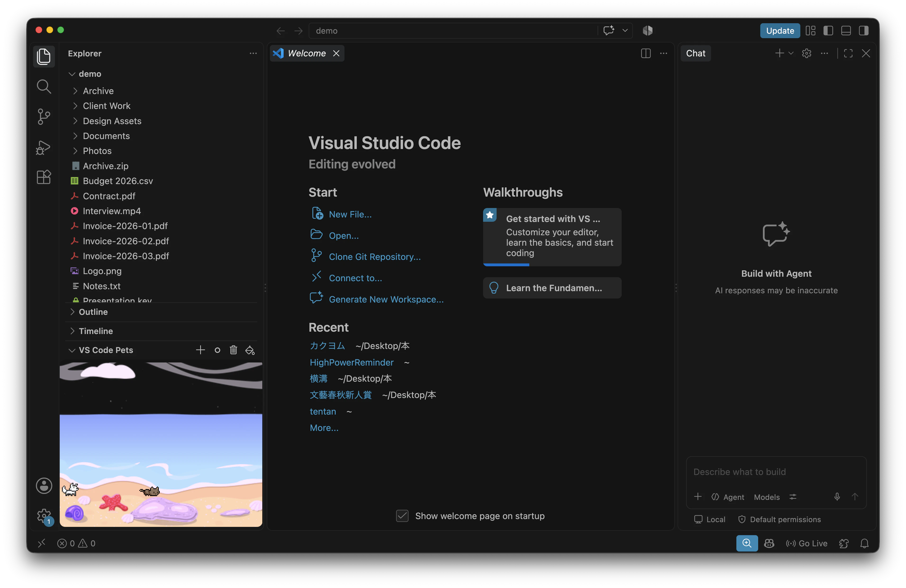This screenshot has height=588, width=906.
Task: Split the editor to the right
Action: pos(646,53)
